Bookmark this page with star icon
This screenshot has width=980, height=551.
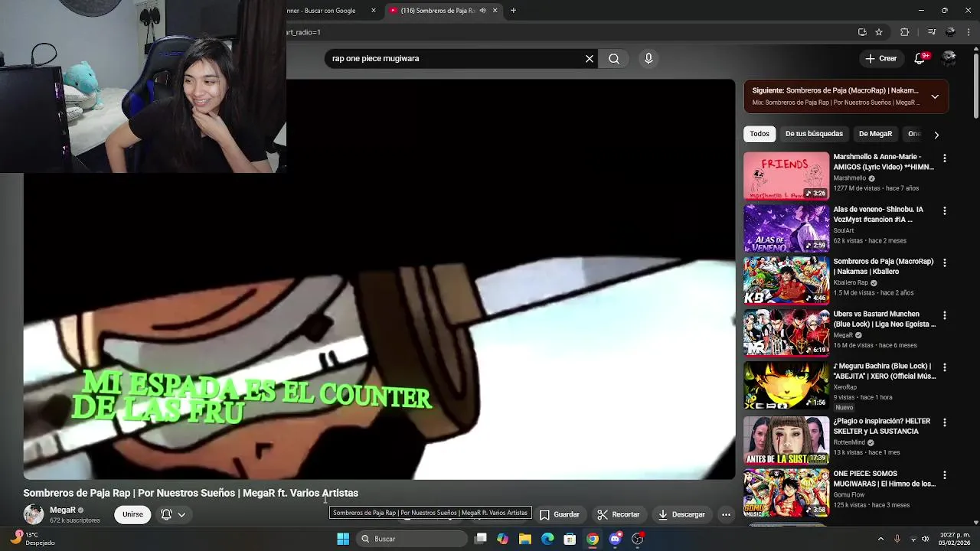click(x=879, y=32)
